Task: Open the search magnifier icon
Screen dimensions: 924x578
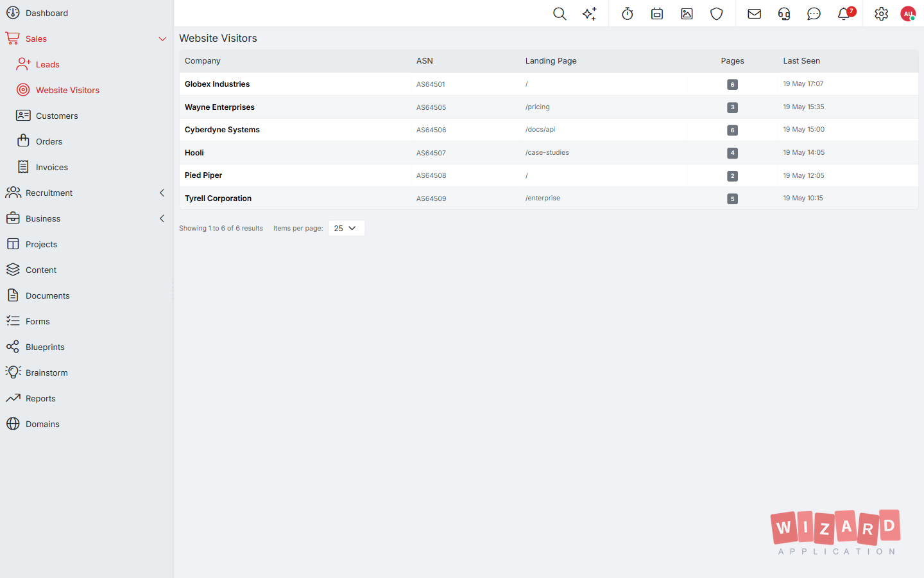Action: point(560,13)
